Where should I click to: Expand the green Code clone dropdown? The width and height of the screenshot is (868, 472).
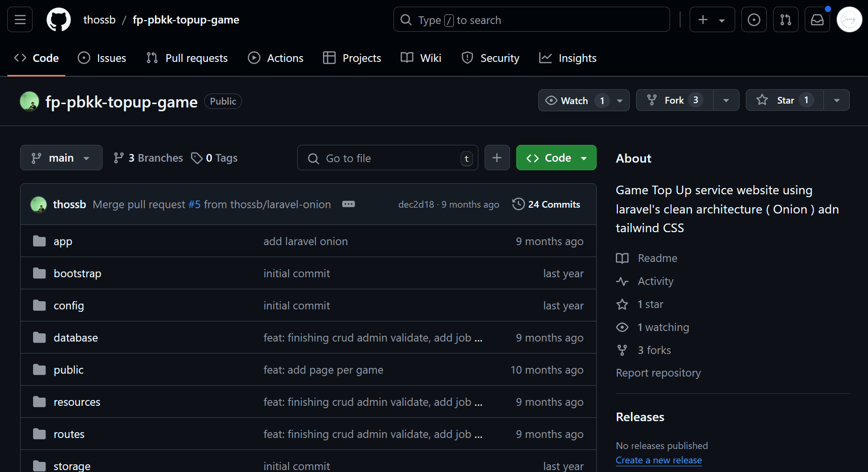click(x=556, y=158)
